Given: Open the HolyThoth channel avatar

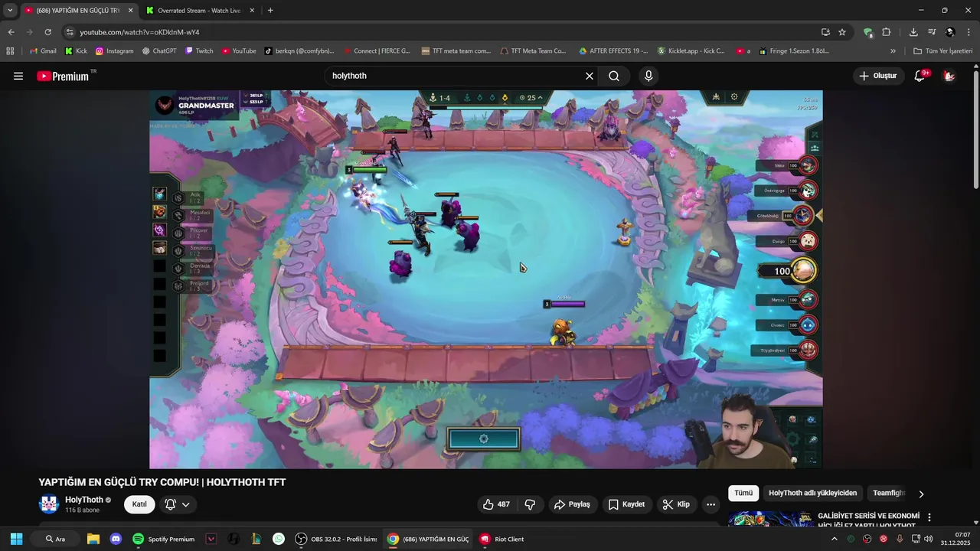Looking at the screenshot, I should pos(49,504).
